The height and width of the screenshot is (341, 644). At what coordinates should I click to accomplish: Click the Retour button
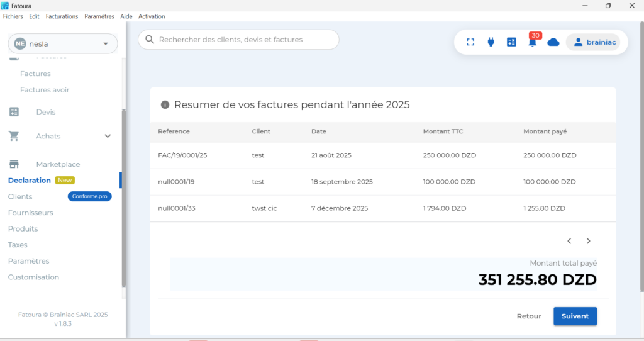click(529, 316)
